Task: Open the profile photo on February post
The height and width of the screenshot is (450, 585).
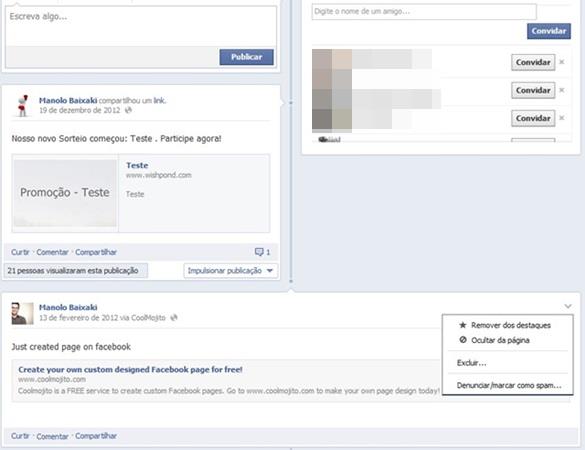Action: click(22, 313)
